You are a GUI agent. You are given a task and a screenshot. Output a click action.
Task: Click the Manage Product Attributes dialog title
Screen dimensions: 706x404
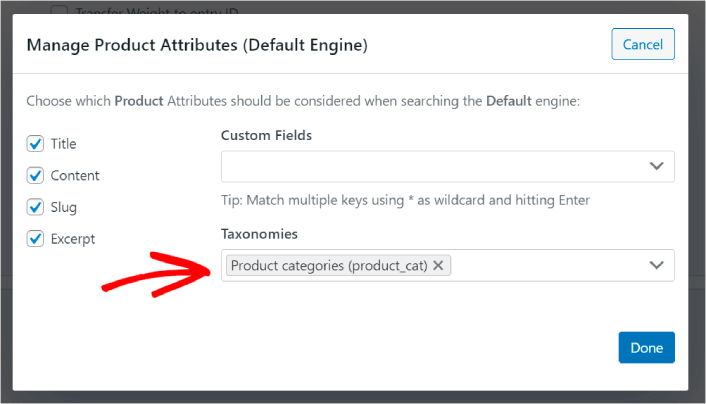click(x=197, y=45)
